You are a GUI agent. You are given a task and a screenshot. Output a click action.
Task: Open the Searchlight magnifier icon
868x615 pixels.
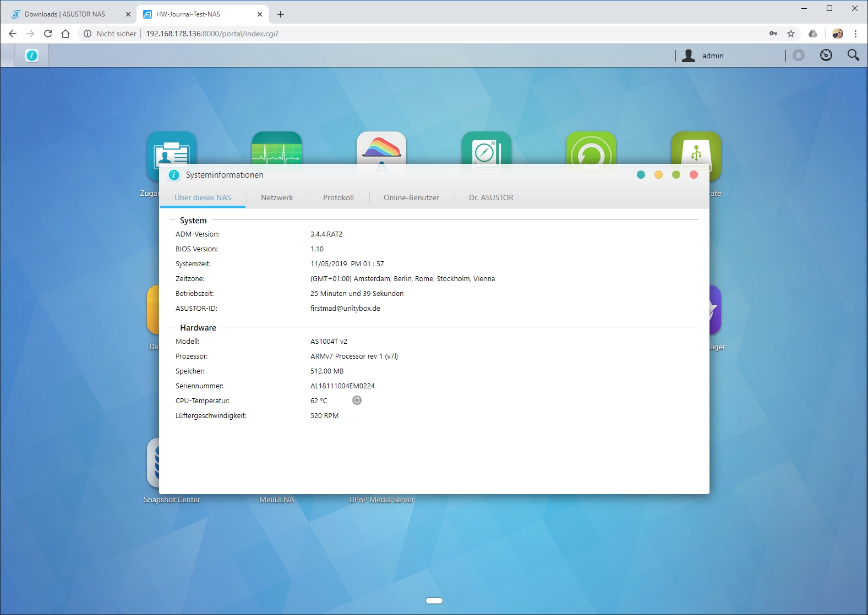[x=853, y=55]
